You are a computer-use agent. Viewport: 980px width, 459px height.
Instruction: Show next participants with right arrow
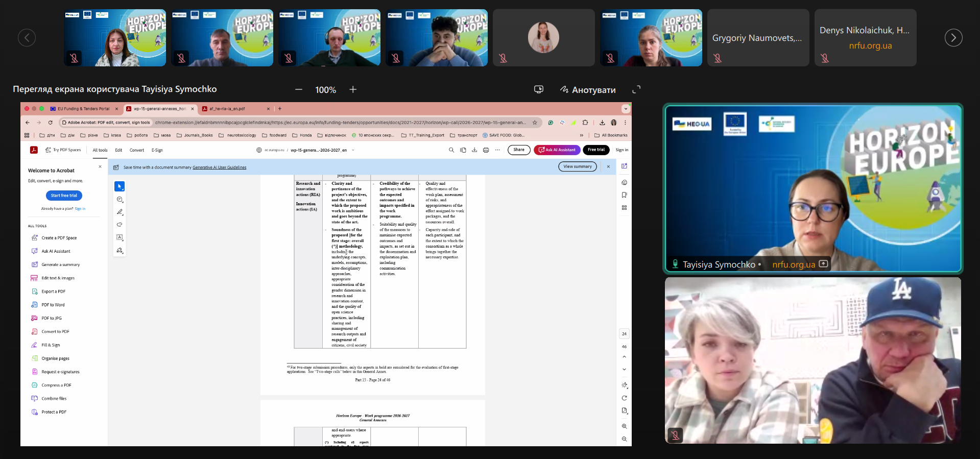click(953, 38)
